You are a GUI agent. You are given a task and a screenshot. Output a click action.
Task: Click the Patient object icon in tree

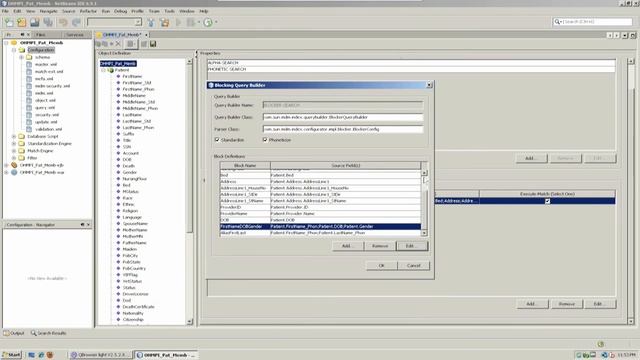click(x=111, y=70)
